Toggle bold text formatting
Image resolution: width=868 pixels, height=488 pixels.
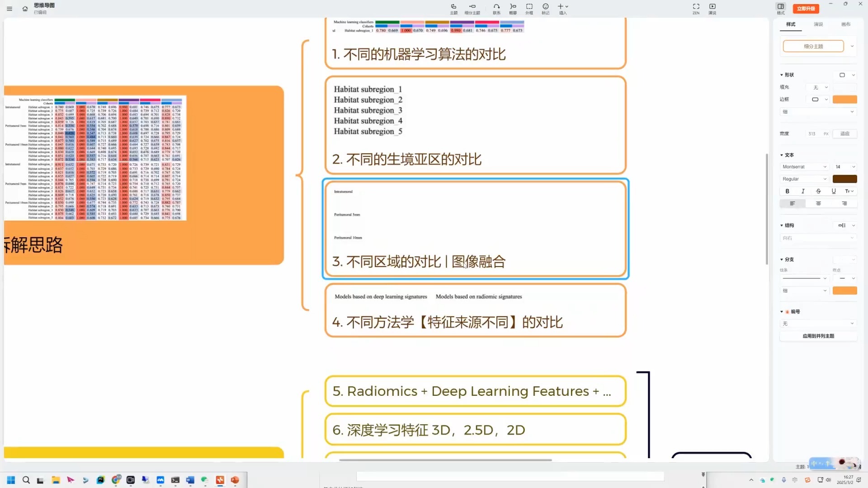pyautogui.click(x=788, y=191)
